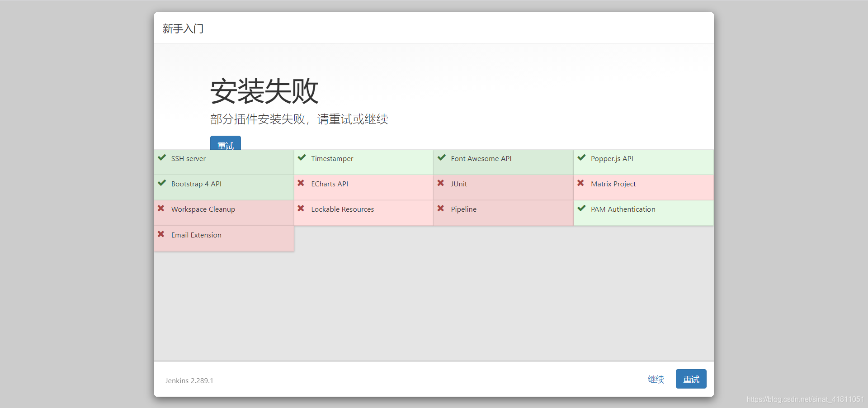Select the JUnit plugin entry
This screenshot has width=868, height=408.
coord(459,184)
